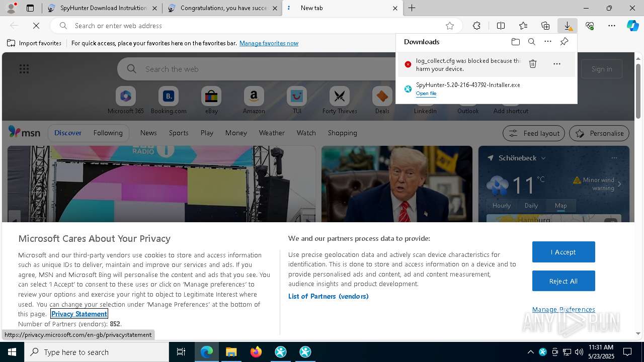
Task: Toggle the Downloads toolbar button
Action: click(x=568, y=26)
